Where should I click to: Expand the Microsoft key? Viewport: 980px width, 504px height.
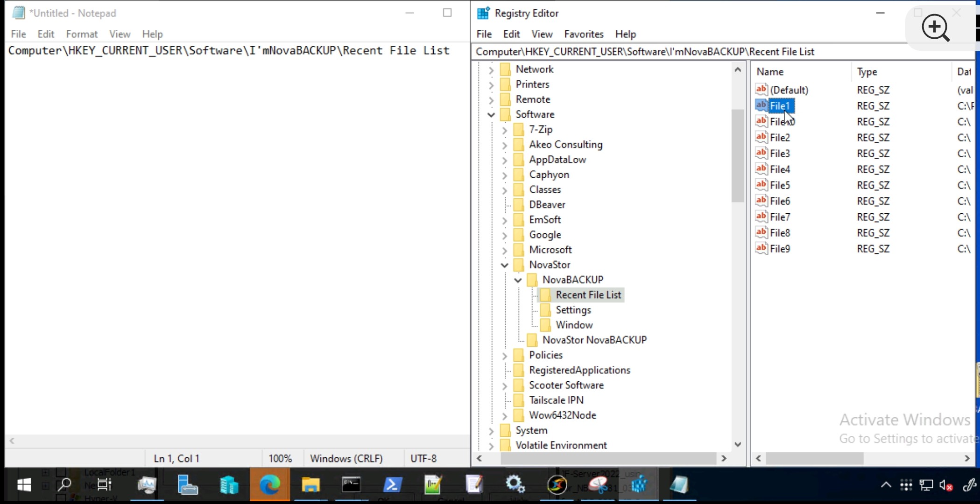[504, 250]
